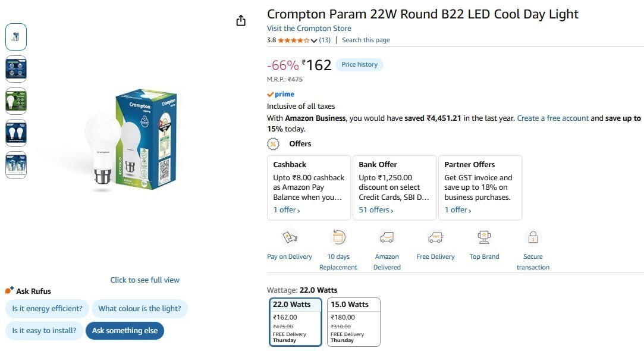The height and width of the screenshot is (351, 644).
Task: Ask Rufus 'Is it energy efficient?'
Action: point(47,309)
